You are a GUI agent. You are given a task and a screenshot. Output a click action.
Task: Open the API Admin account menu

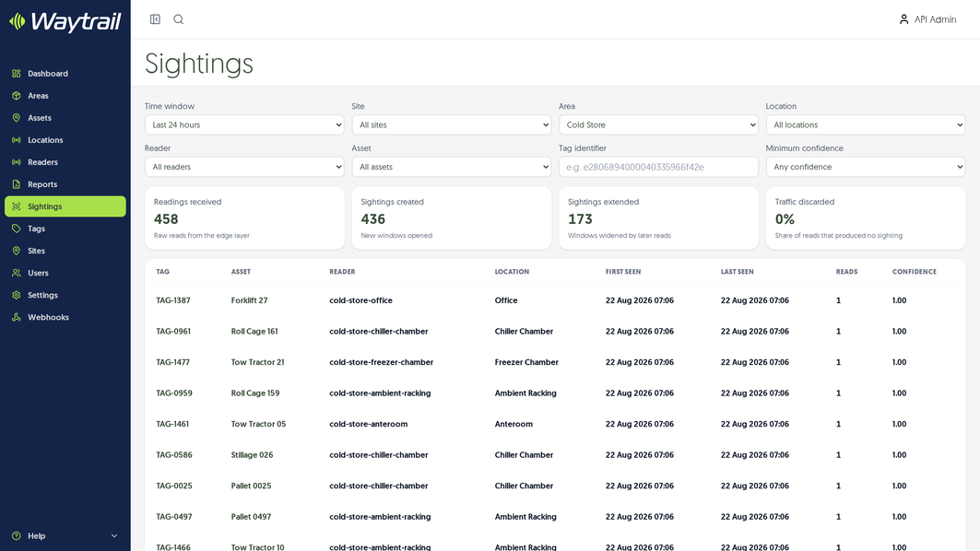(x=927, y=19)
